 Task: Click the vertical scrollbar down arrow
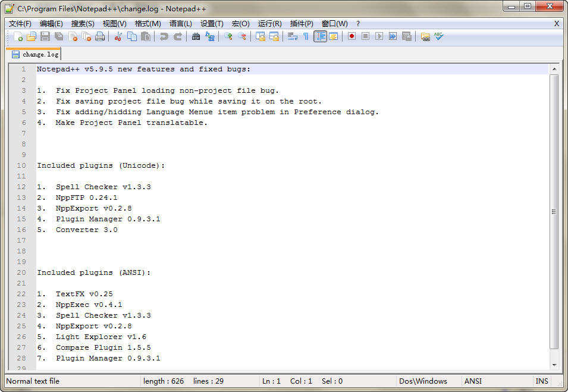click(x=554, y=364)
